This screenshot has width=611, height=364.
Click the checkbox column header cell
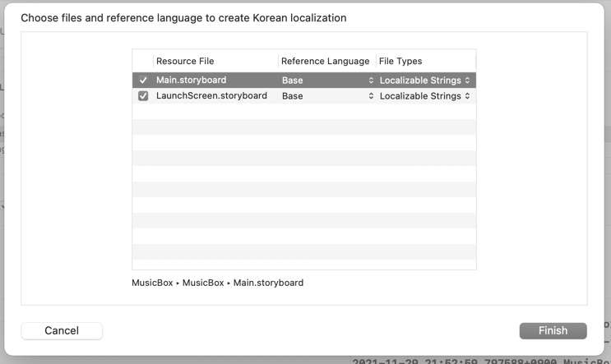143,61
